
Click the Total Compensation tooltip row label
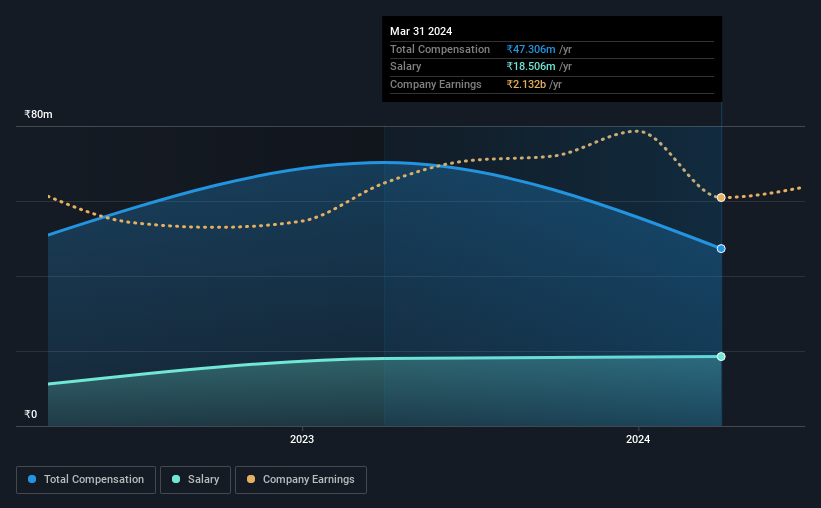coord(440,49)
